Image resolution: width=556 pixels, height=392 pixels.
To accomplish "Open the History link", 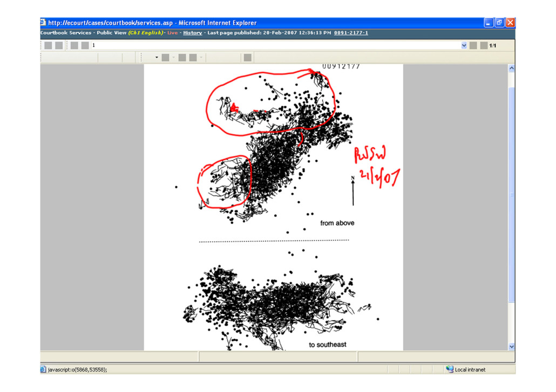I will pos(193,32).
